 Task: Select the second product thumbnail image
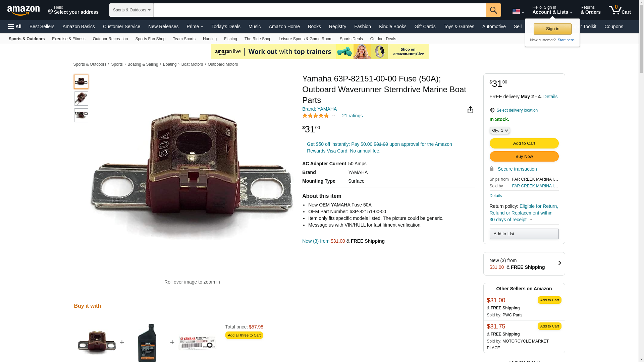click(81, 99)
